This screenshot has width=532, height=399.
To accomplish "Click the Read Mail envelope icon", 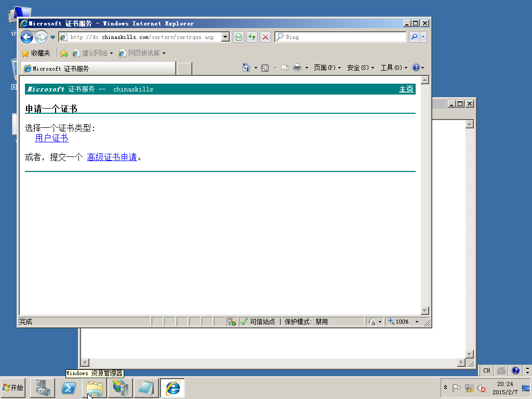I will [x=285, y=68].
